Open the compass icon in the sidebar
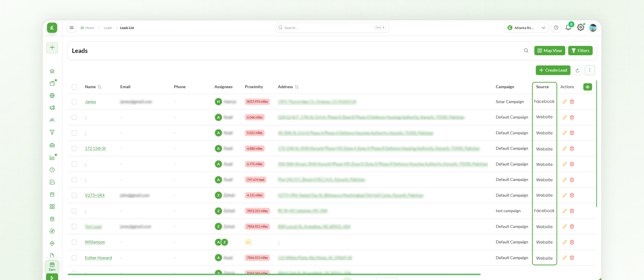The height and width of the screenshot is (280, 644). click(x=52, y=231)
